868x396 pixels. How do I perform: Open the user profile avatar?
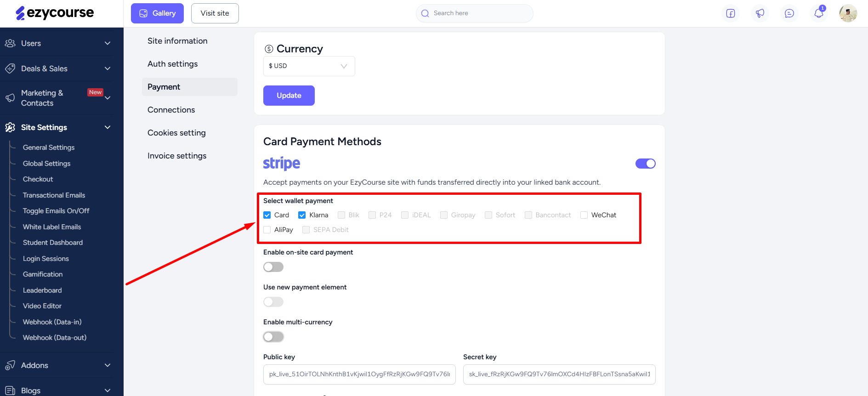click(848, 13)
